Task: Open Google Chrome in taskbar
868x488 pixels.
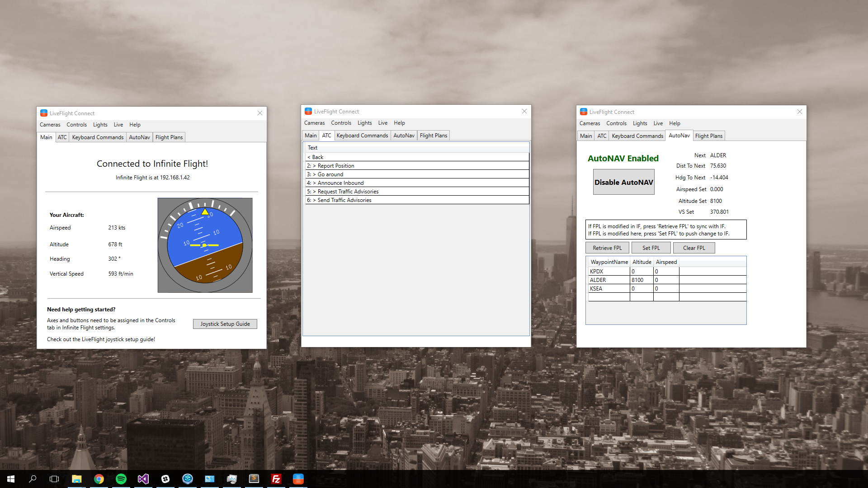Action: tap(99, 479)
